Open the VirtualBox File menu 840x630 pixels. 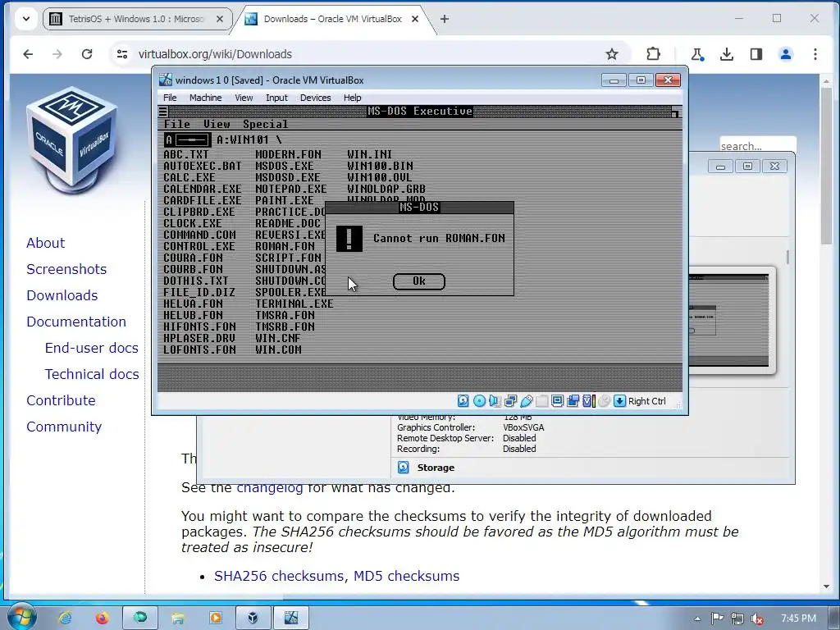(170, 98)
